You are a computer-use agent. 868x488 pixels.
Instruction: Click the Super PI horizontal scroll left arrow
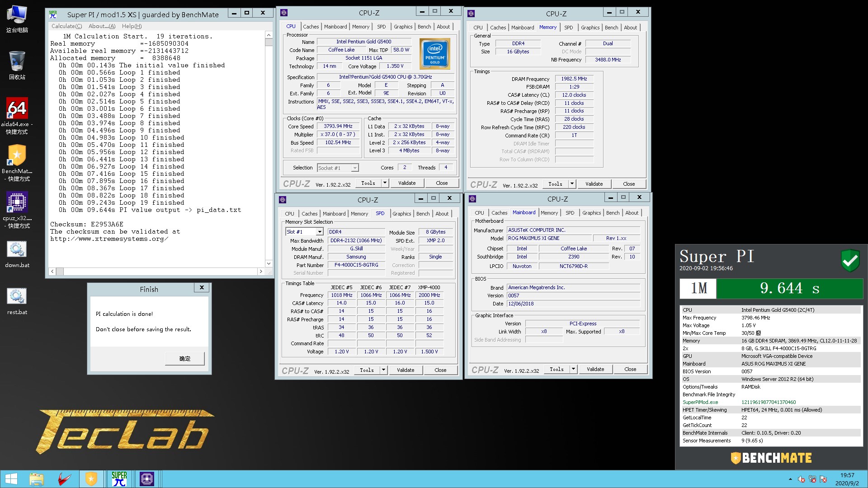tap(52, 272)
